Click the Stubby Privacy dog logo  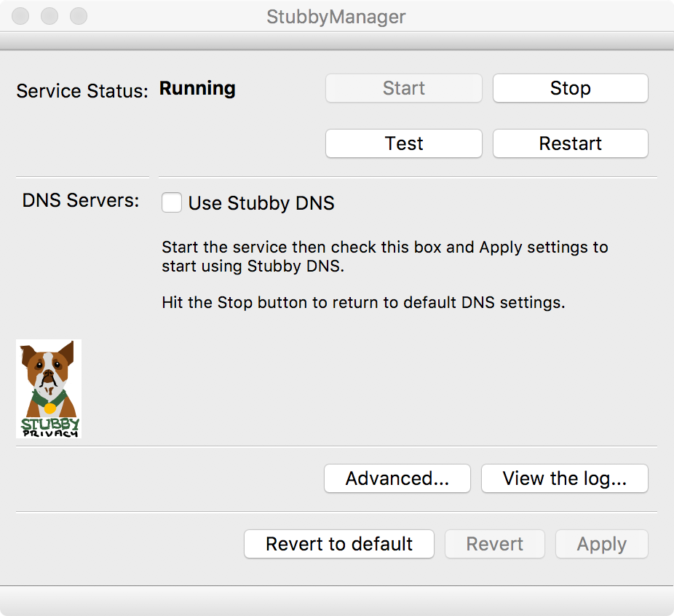pyautogui.click(x=49, y=389)
